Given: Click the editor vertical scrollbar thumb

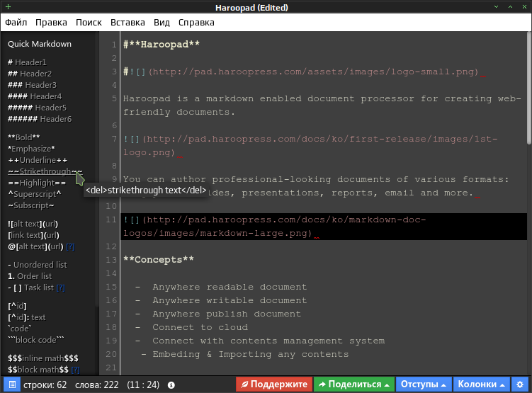Looking at the screenshot, I should [529, 89].
